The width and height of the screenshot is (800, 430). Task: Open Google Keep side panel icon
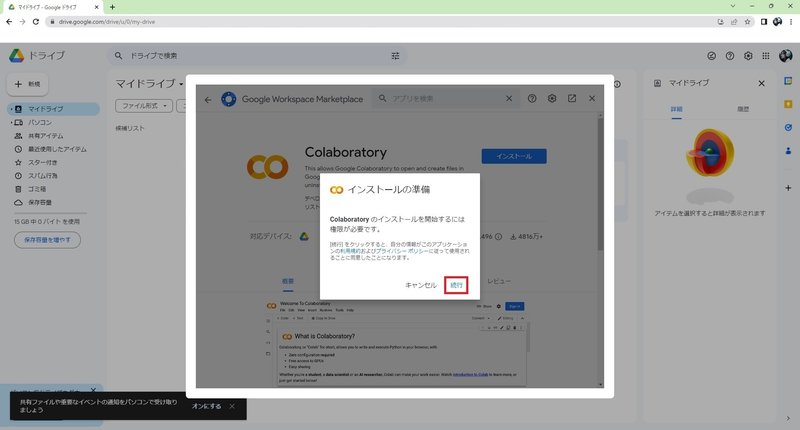pyautogui.click(x=788, y=104)
